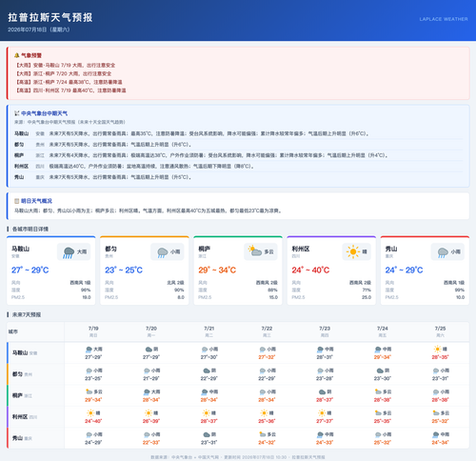Image resolution: width=476 pixels, height=461 pixels.
Task: Click 马鞍山 7/23 moderate rain icon in table
Action: (320, 350)
